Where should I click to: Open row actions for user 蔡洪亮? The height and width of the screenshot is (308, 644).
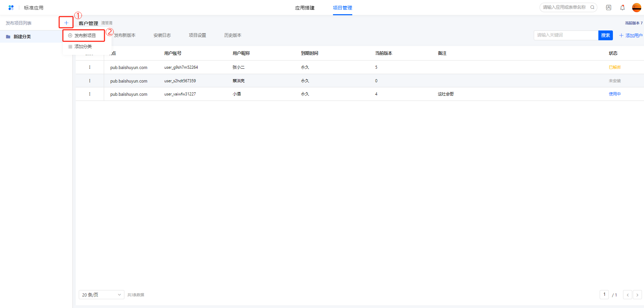click(90, 81)
